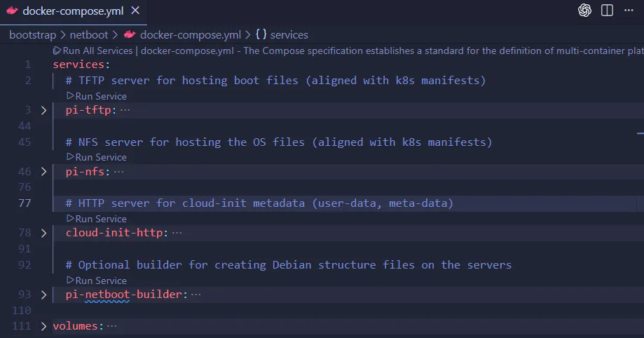This screenshot has height=338, width=644.
Task: Click the Docker whale icon in the tab
Action: click(13, 11)
